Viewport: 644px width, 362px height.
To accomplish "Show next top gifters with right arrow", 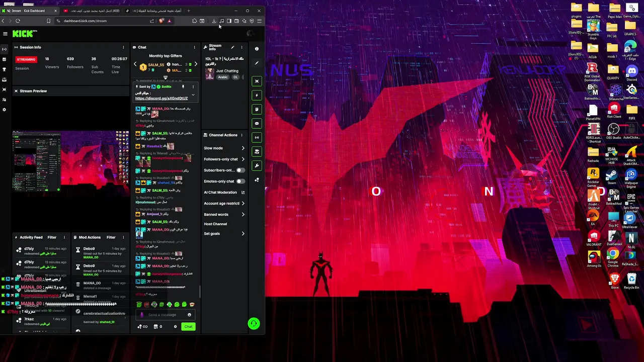I will [196, 64].
